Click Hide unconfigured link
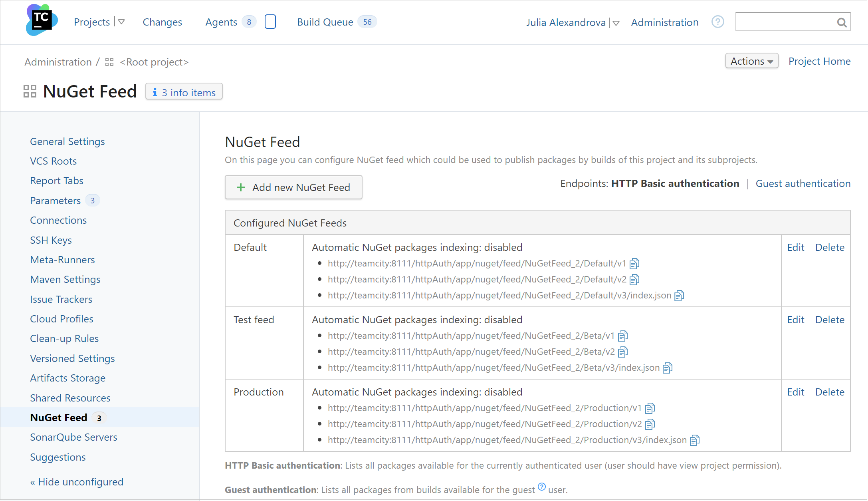The width and height of the screenshot is (868, 501). click(77, 482)
